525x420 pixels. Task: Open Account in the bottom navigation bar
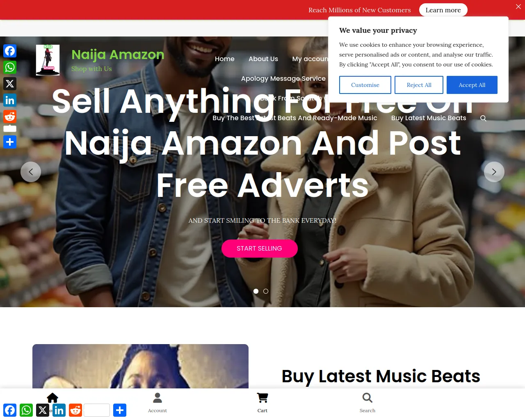157,403
